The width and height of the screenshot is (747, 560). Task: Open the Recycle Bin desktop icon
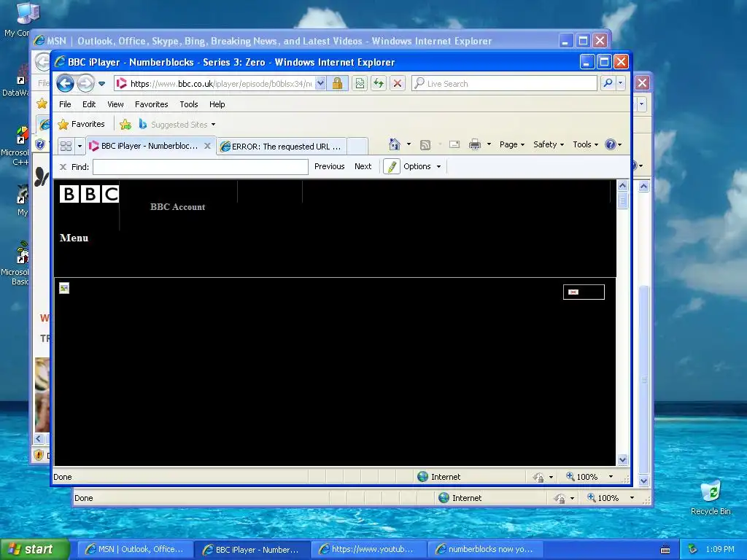711,497
